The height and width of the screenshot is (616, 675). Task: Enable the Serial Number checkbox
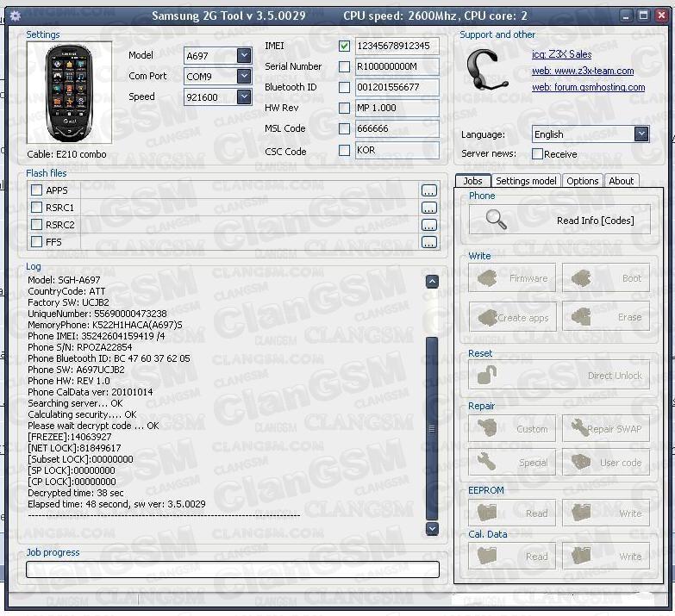[x=344, y=66]
